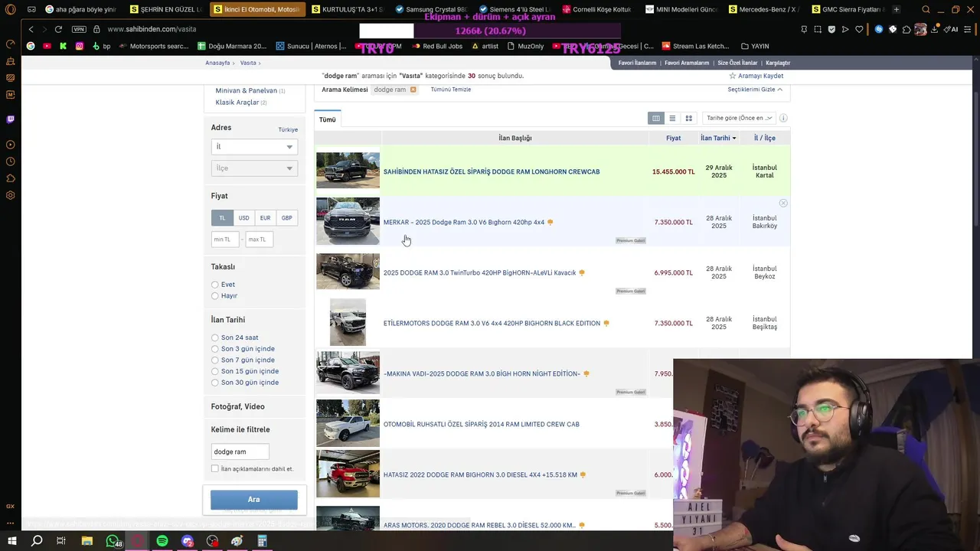Viewport: 980px width, 551px height.
Task: Open the sidebar settings gear icon
Action: click(x=10, y=195)
